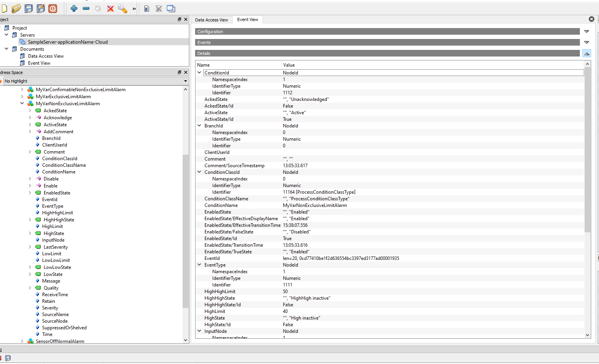This screenshot has height=364, width=599.
Task: Select the Disable method node
Action: pyautogui.click(x=51, y=179)
